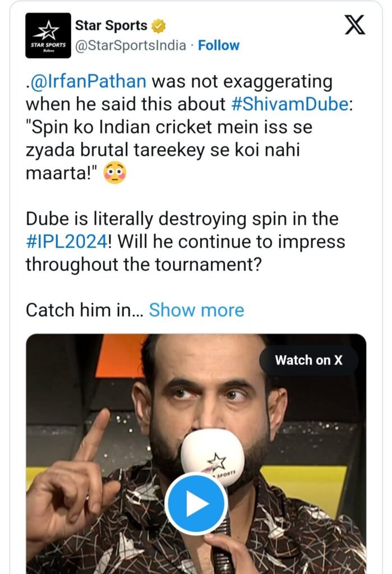The height and width of the screenshot is (574, 392).
Task: Click the flushed face emoji
Action: point(115,173)
